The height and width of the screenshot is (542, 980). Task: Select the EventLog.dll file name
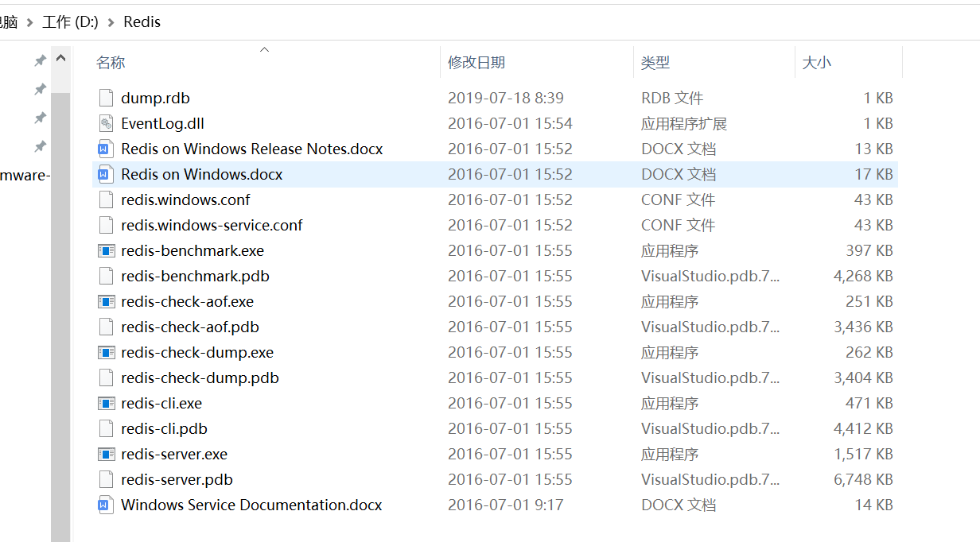tap(162, 123)
